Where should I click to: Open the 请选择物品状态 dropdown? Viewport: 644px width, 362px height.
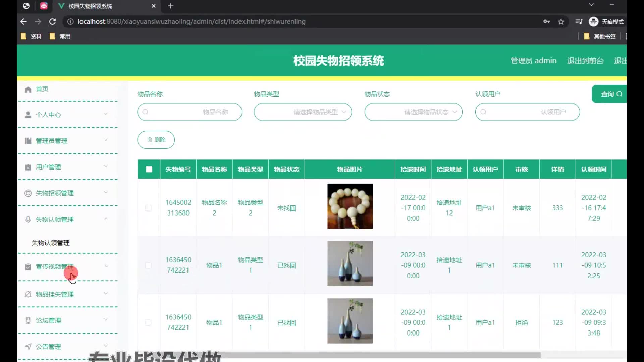point(413,112)
